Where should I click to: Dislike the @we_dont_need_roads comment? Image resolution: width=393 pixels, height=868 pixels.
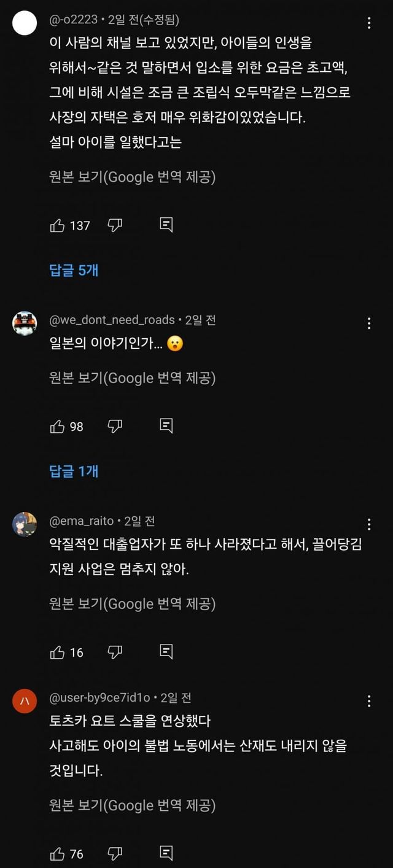pos(115,426)
